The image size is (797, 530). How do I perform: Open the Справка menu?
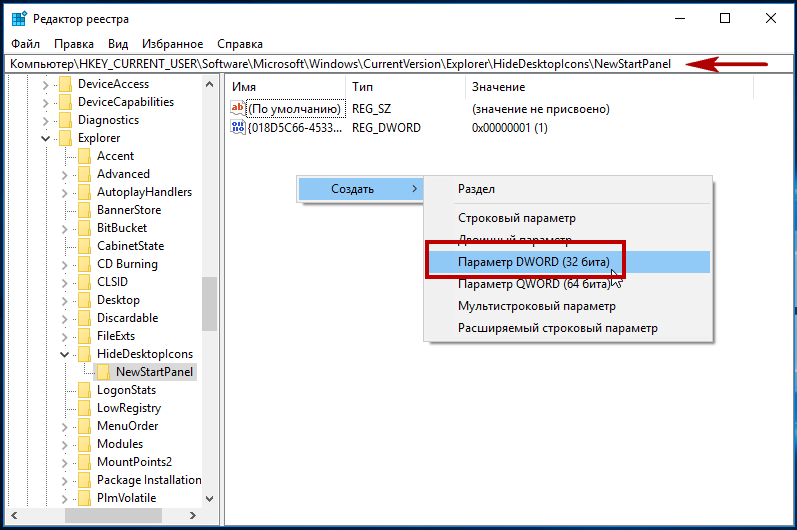(240, 44)
